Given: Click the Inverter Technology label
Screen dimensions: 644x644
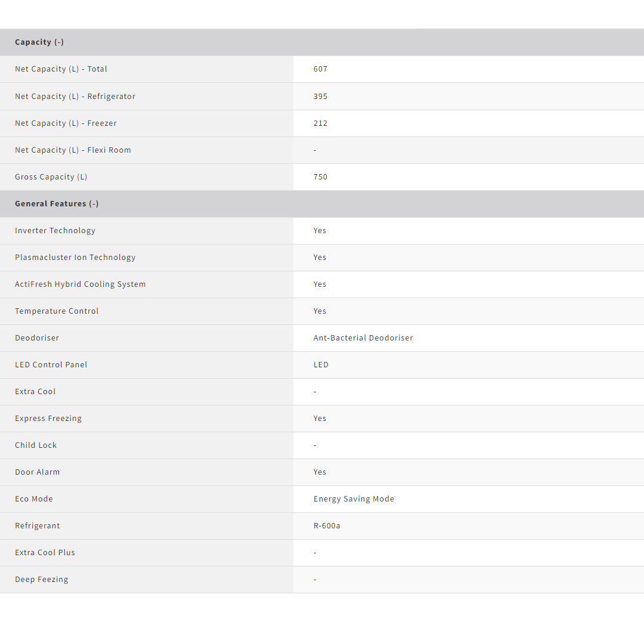Looking at the screenshot, I should 55,231.
